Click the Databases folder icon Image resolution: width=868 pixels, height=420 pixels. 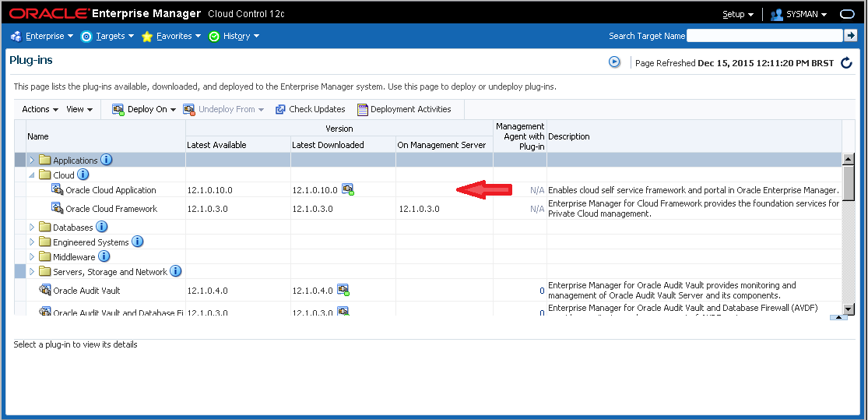(x=45, y=228)
